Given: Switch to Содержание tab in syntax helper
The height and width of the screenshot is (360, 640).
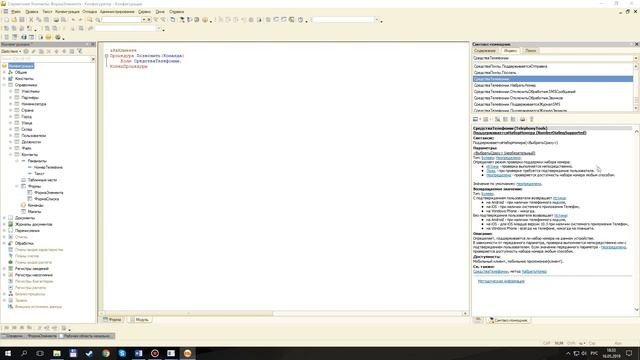Looking at the screenshot, I should tap(484, 51).
